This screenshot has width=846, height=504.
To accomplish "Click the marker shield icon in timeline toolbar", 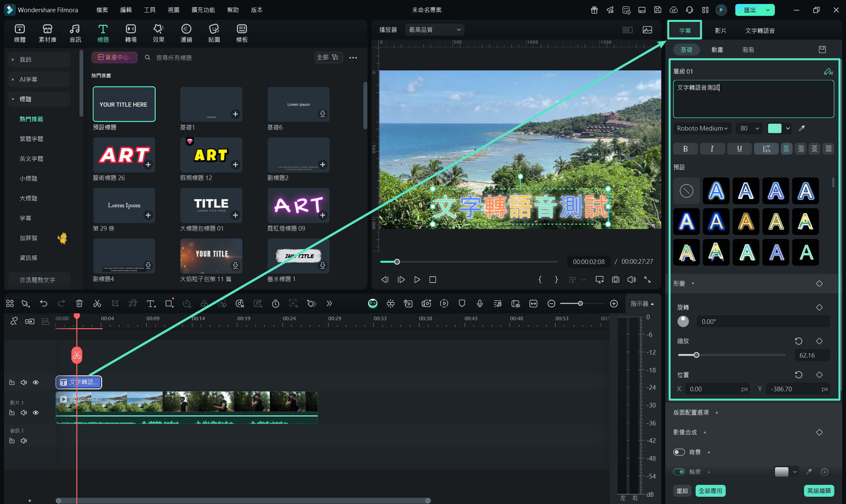I will point(462,303).
